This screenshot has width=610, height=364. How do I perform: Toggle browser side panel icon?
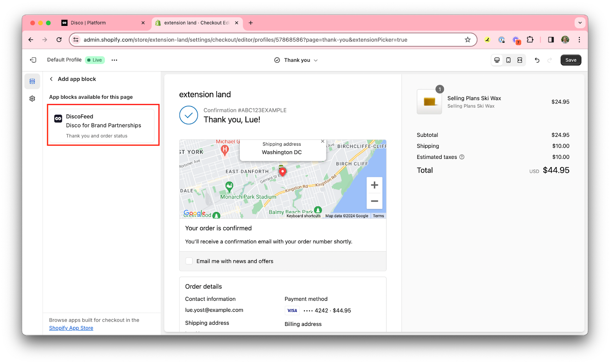coord(551,40)
